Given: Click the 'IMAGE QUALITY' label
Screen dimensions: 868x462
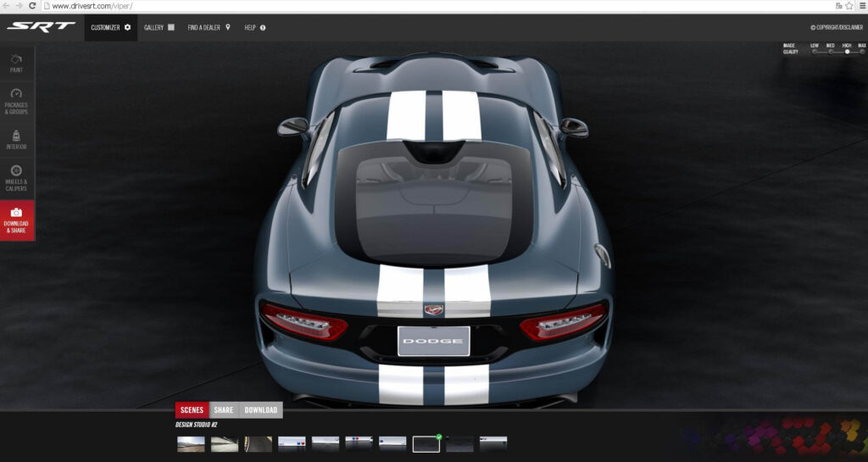Looking at the screenshot, I should coord(791,48).
